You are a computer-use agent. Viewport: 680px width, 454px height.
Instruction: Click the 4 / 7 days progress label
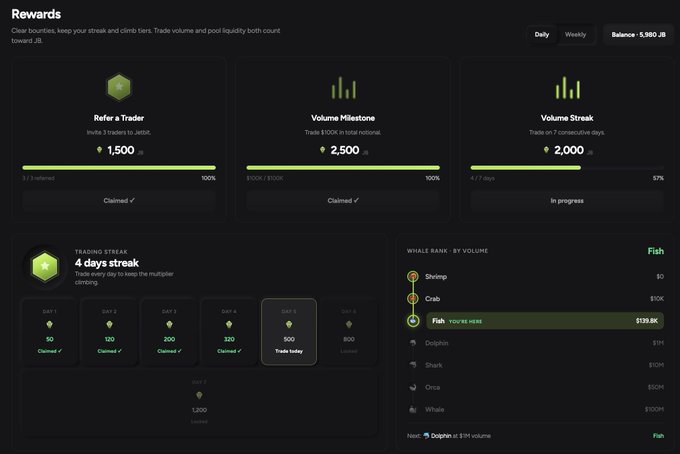click(x=482, y=178)
